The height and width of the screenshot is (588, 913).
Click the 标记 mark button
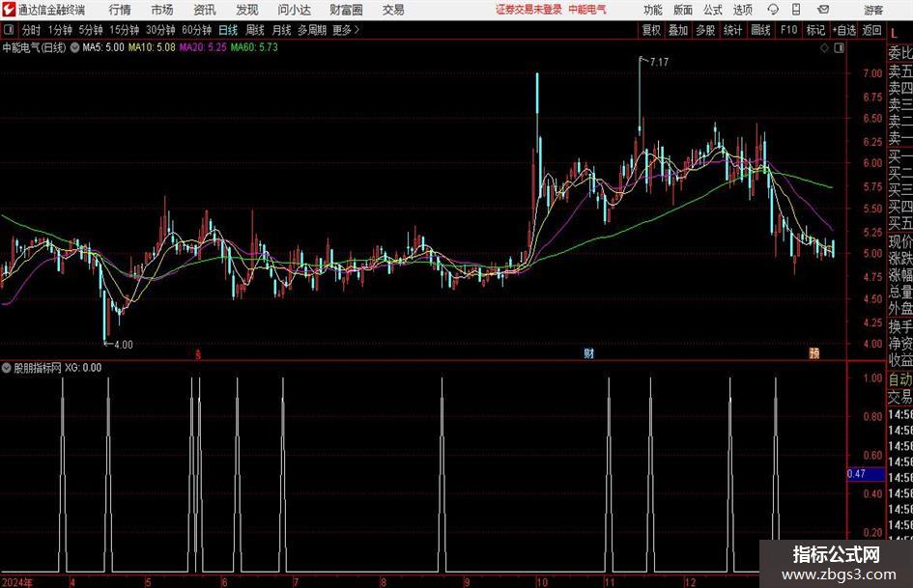[815, 30]
